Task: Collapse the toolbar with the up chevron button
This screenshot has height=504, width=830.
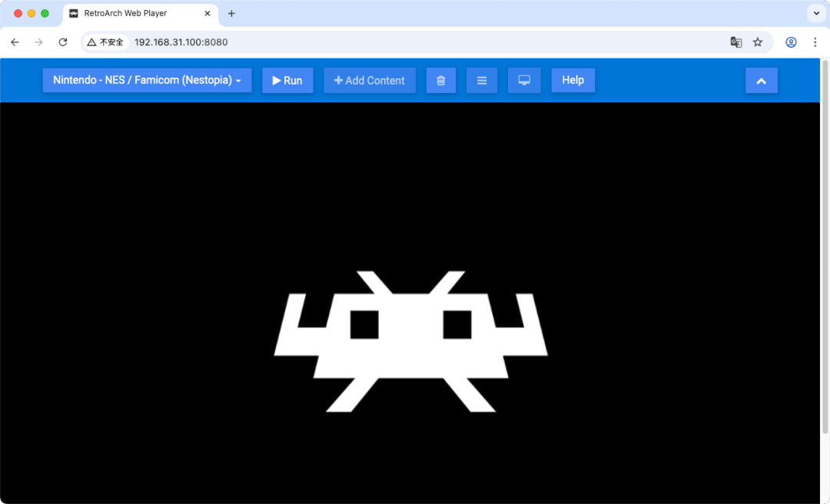Action: point(761,80)
